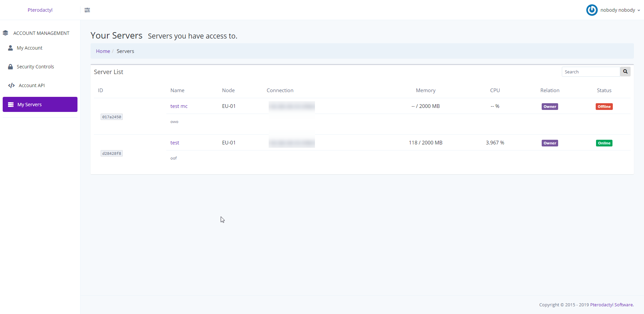The height and width of the screenshot is (314, 644).
Task: Click the My Servers list icon
Action: (11, 105)
